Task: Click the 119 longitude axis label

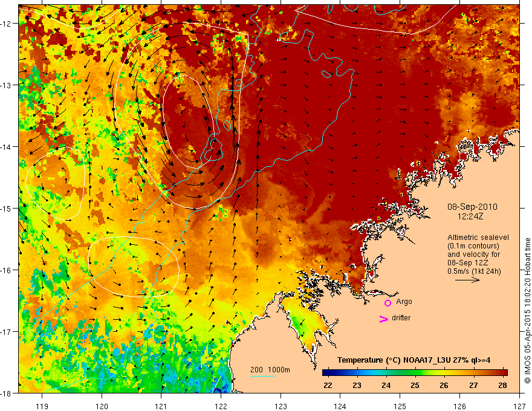Action: pyautogui.click(x=42, y=406)
